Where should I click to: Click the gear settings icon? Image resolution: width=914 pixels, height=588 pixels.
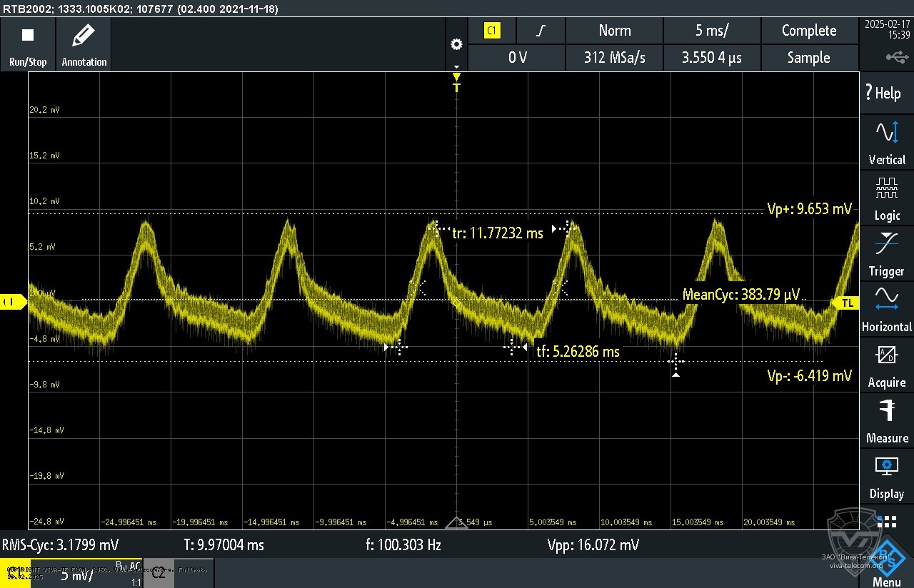(456, 44)
